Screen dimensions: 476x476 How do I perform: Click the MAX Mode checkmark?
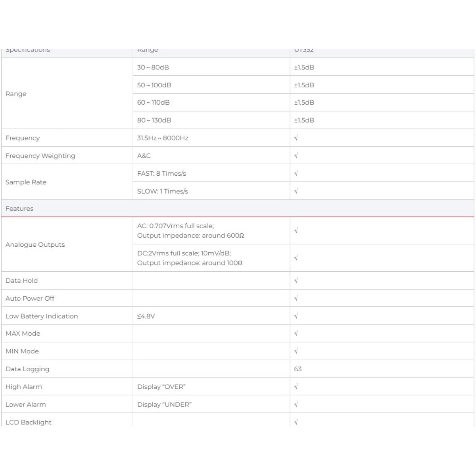coord(296,334)
